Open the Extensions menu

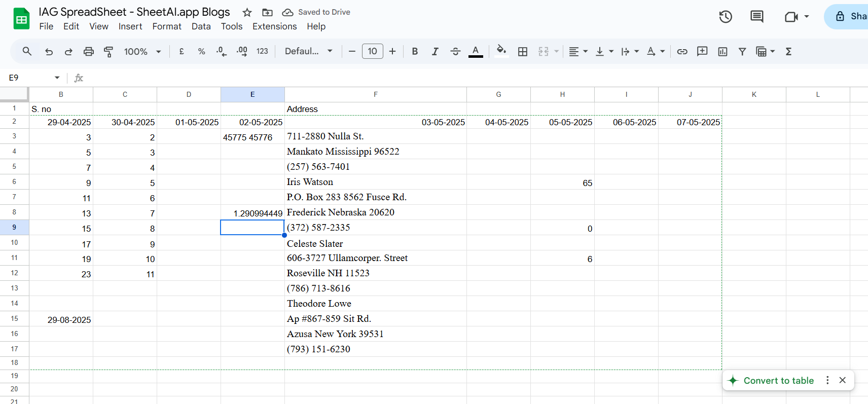tap(274, 26)
